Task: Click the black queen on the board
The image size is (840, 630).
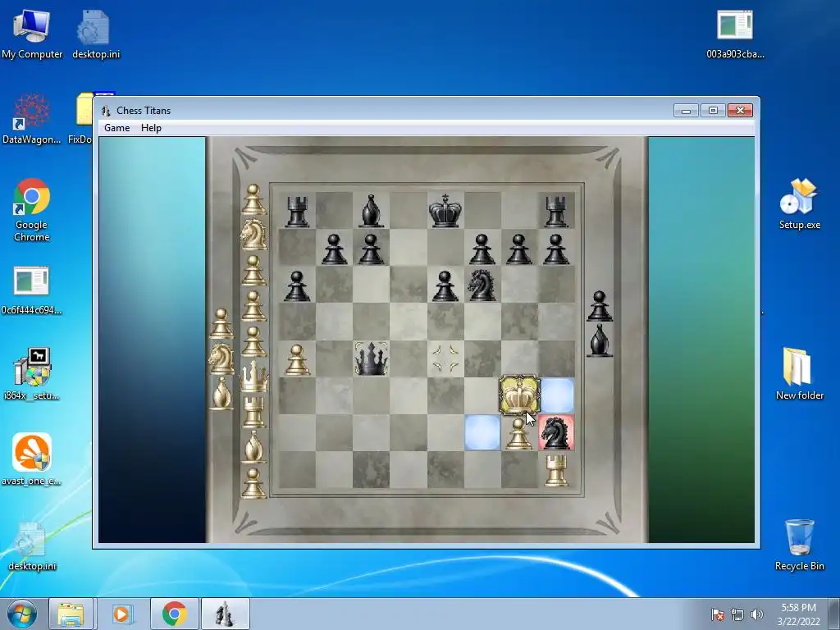Action: [371, 358]
